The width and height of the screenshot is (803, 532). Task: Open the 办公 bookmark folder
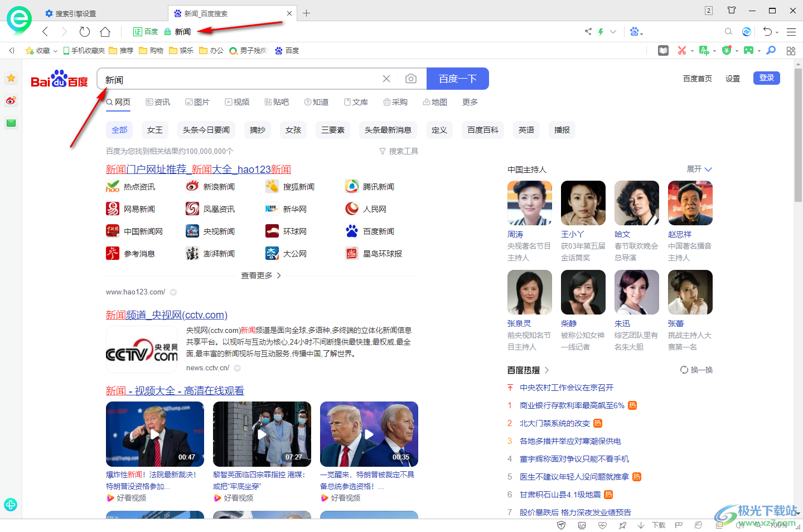(x=211, y=51)
